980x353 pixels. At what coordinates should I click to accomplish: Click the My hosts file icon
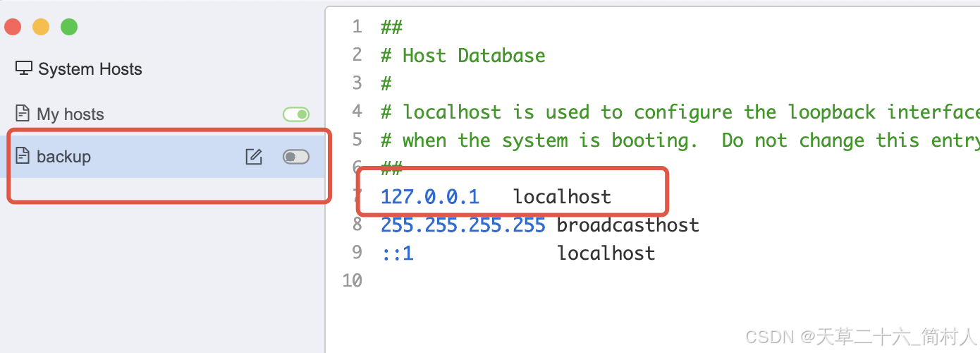(23, 114)
